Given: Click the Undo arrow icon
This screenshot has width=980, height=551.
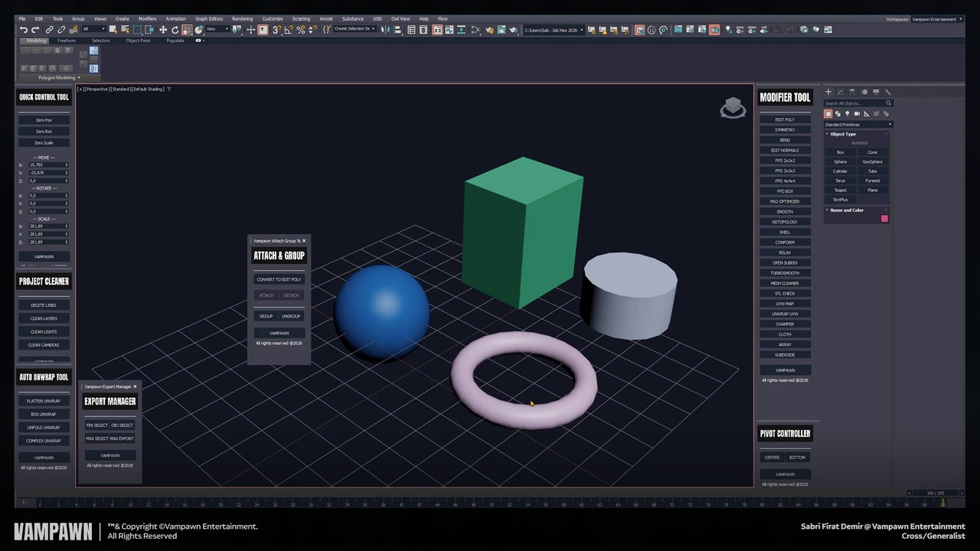Looking at the screenshot, I should (24, 29).
